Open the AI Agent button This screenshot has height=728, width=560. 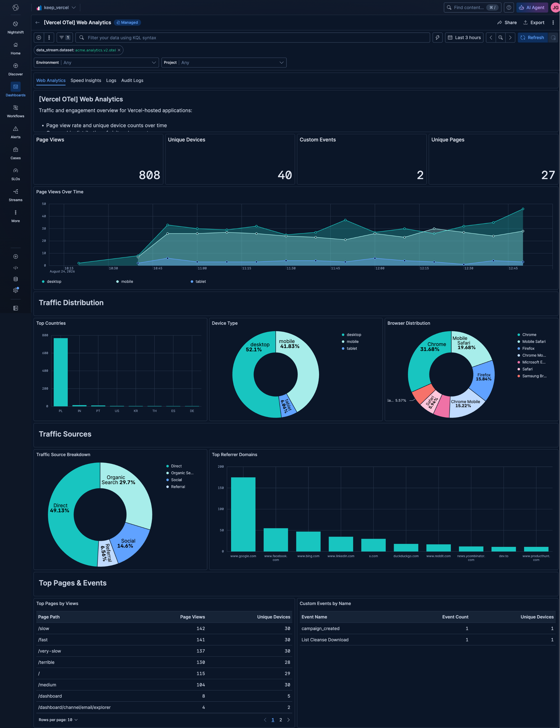[x=532, y=7]
